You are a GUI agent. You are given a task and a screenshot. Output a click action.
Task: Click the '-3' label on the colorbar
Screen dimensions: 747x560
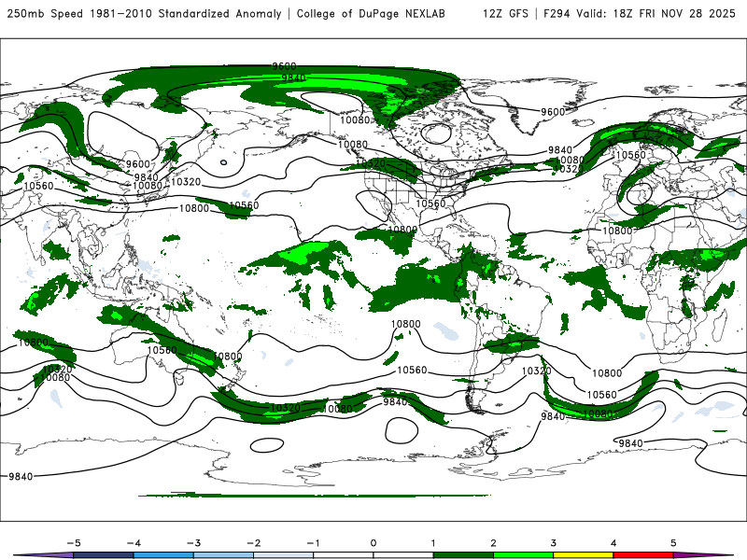pyautogui.click(x=193, y=543)
